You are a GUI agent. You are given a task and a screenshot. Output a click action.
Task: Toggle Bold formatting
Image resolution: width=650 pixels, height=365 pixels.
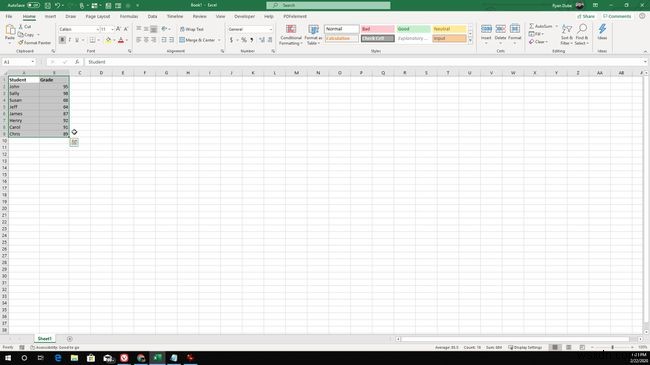click(x=62, y=40)
